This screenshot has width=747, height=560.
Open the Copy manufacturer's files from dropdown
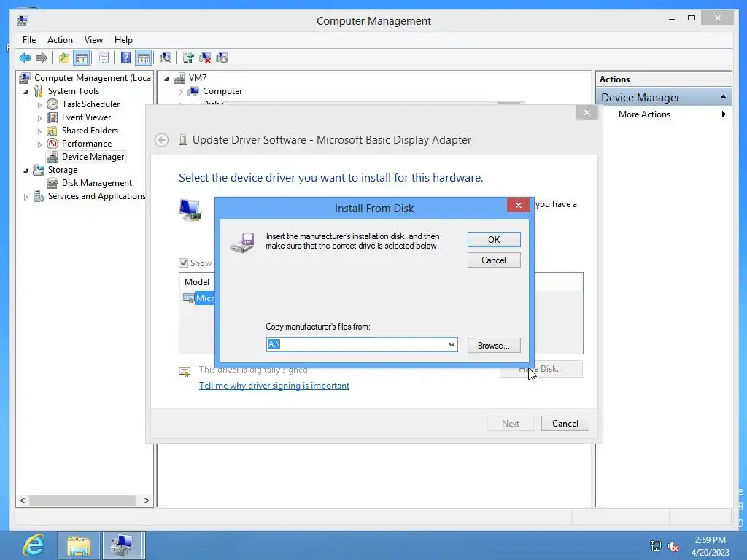[x=452, y=344]
